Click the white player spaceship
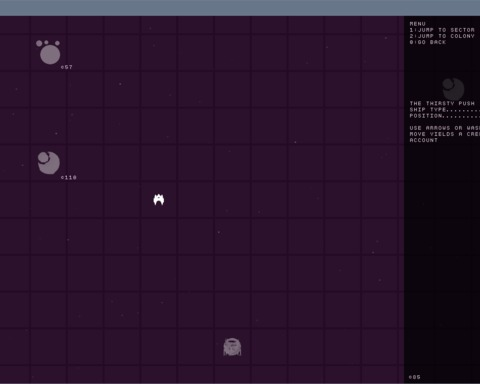 pyautogui.click(x=159, y=199)
